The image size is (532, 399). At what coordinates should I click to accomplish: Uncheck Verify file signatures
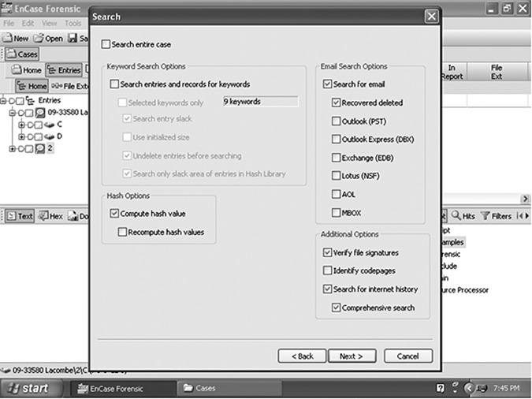(327, 252)
